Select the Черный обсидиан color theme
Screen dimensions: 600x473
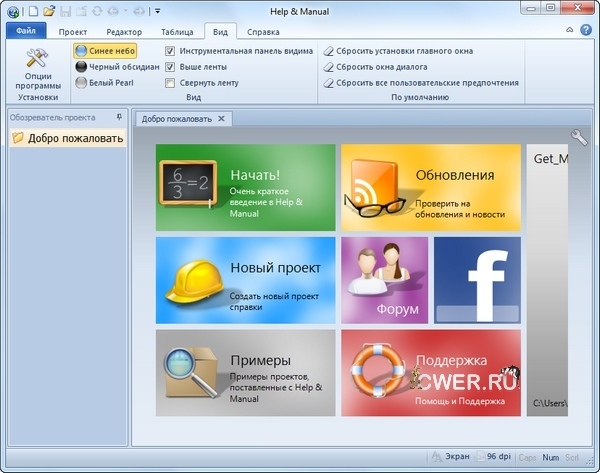(x=116, y=67)
